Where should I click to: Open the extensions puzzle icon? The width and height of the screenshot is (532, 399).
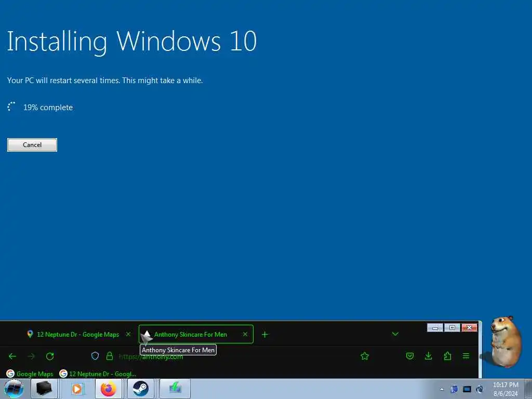point(447,356)
